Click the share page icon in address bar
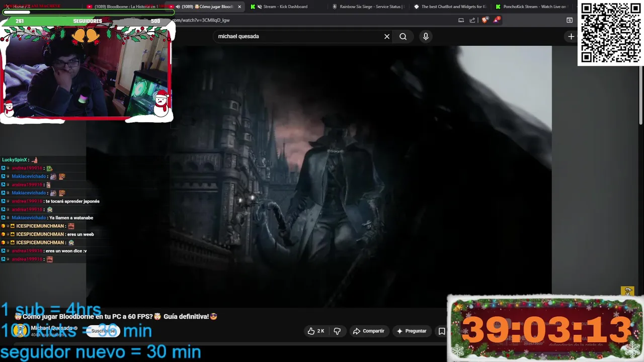This screenshot has width=644, height=362. pos(472,20)
